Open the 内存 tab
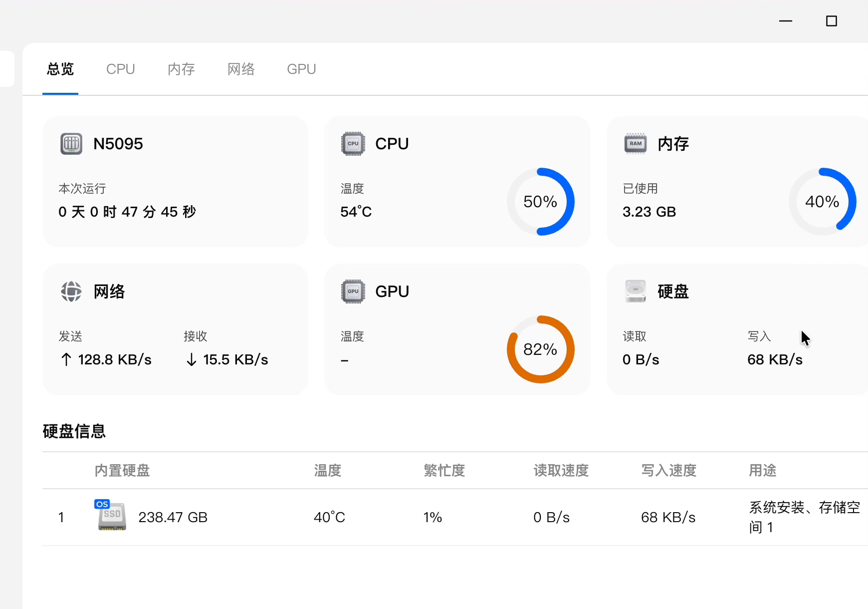Screen dimensions: 868x609 (181, 69)
